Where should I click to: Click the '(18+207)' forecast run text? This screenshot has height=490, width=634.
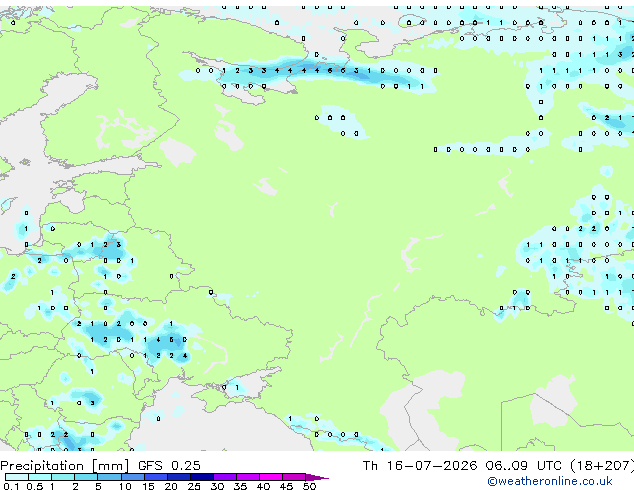602,466
